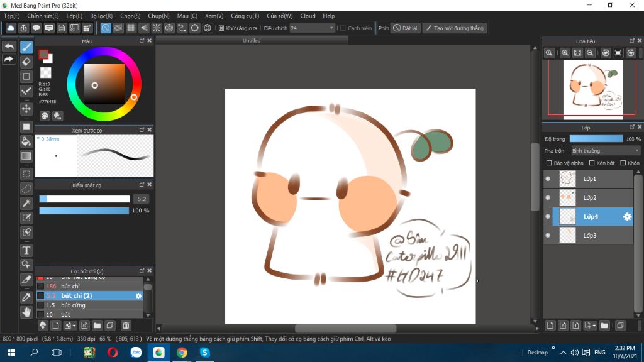Switch to the Untitled document tab

click(x=252, y=40)
